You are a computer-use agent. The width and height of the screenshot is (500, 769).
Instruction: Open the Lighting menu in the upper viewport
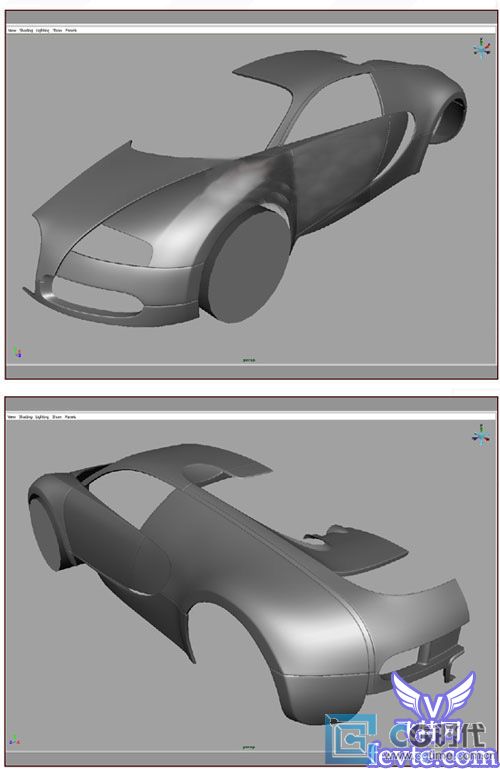coord(43,30)
